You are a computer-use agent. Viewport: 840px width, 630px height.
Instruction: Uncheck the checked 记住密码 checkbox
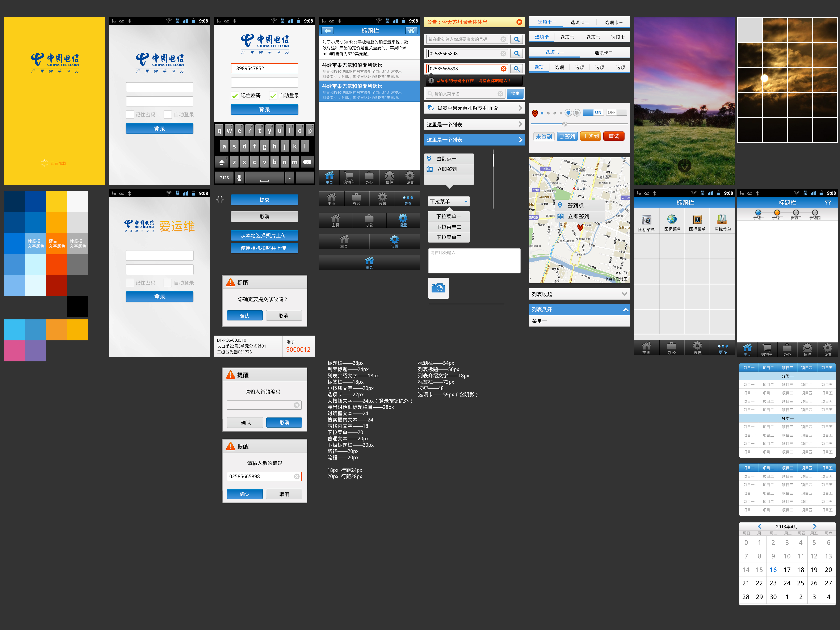coord(235,96)
